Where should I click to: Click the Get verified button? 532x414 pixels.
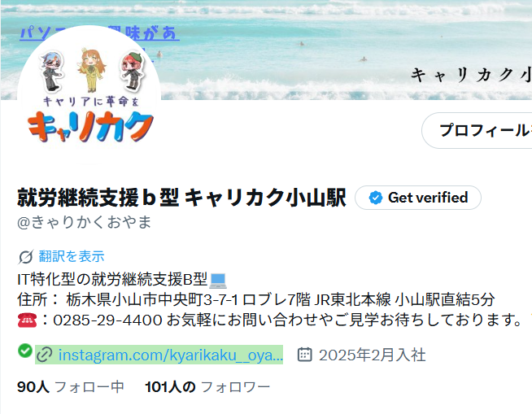418,198
